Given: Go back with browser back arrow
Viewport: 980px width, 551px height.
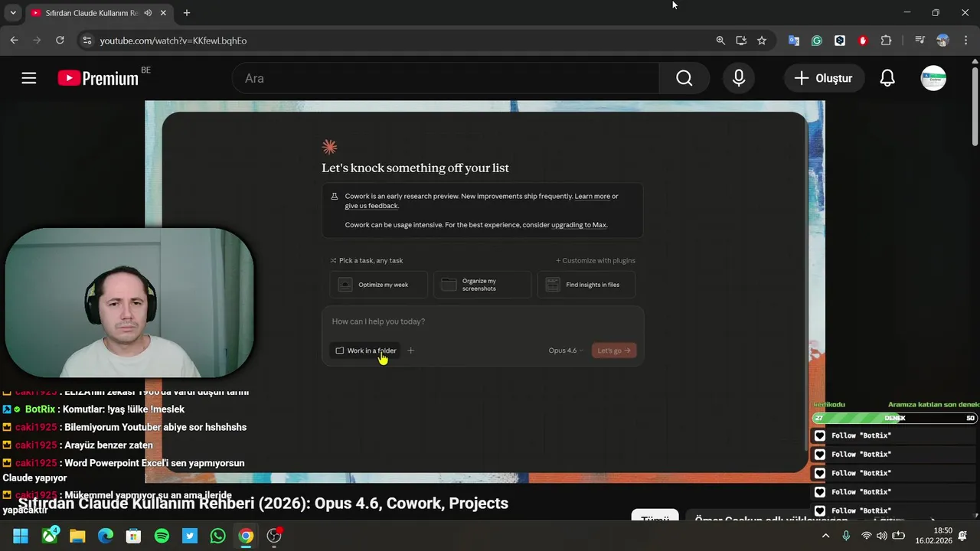Looking at the screenshot, I should click(x=14, y=41).
